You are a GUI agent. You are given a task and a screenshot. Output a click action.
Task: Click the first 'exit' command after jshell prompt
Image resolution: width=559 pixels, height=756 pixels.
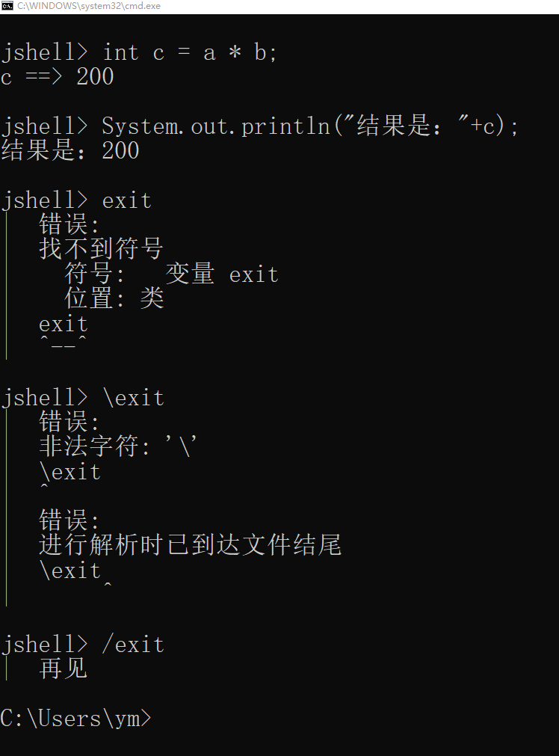(x=127, y=200)
